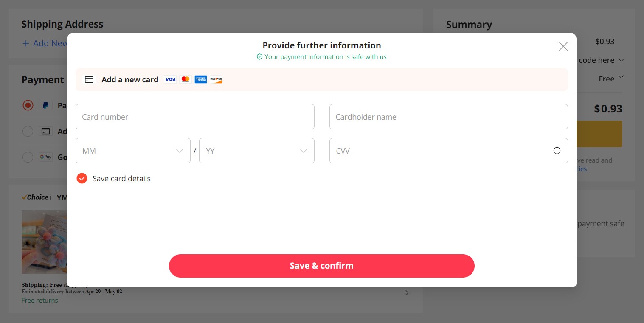Click the American Express icon
The image size is (644, 323).
(201, 79)
